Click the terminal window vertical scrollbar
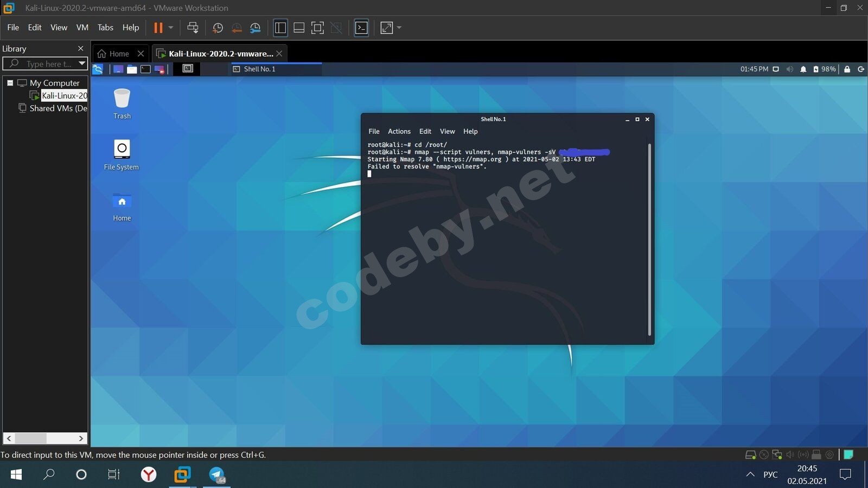Screen dimensions: 868x488 point(649,239)
